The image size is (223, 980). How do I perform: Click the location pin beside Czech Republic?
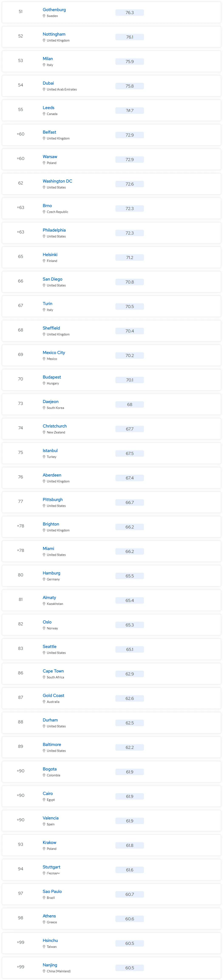tap(44, 212)
